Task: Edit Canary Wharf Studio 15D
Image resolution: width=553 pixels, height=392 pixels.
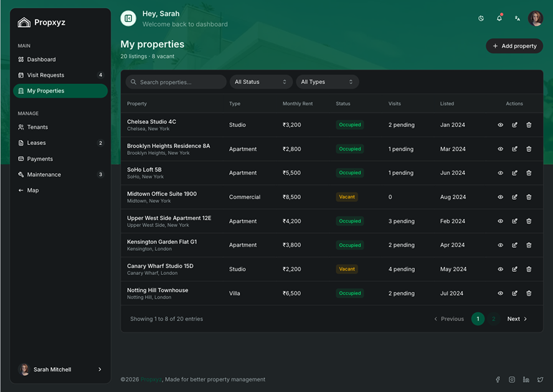Action: click(514, 269)
